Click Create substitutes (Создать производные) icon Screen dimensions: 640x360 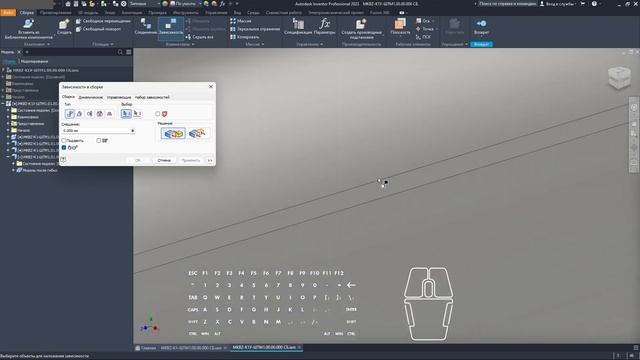tap(361, 24)
